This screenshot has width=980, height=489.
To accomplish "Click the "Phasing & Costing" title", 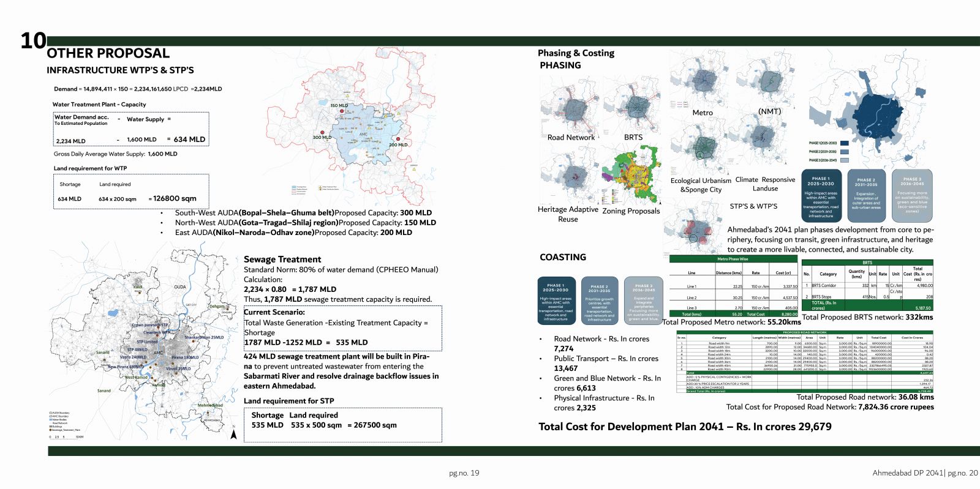I will tap(576, 53).
